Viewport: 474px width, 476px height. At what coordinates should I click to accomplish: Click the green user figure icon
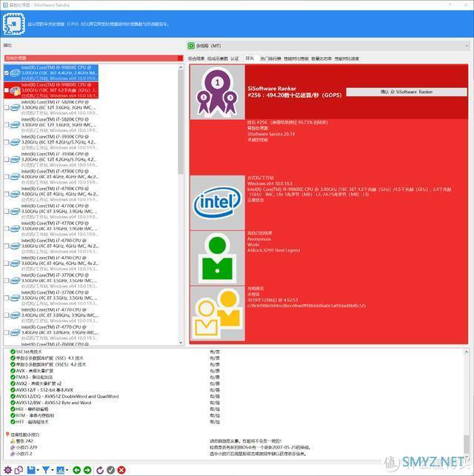[x=217, y=258]
